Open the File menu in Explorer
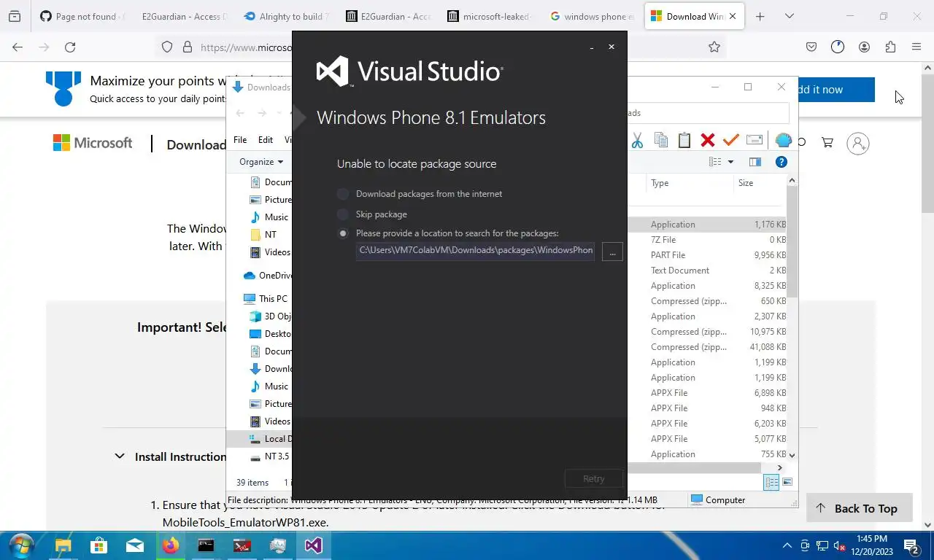Screen dimensions: 934x560 240,140
